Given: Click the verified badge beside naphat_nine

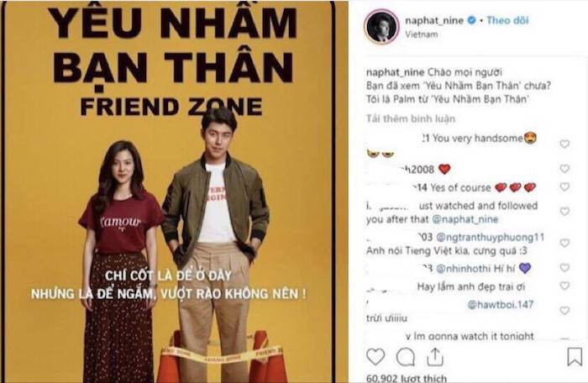Looking at the screenshot, I should tap(471, 20).
